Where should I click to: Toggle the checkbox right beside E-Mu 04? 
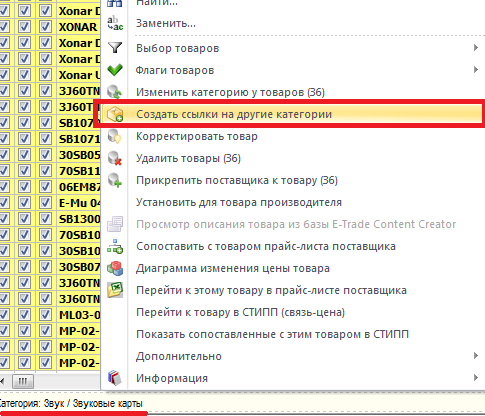tap(45, 203)
